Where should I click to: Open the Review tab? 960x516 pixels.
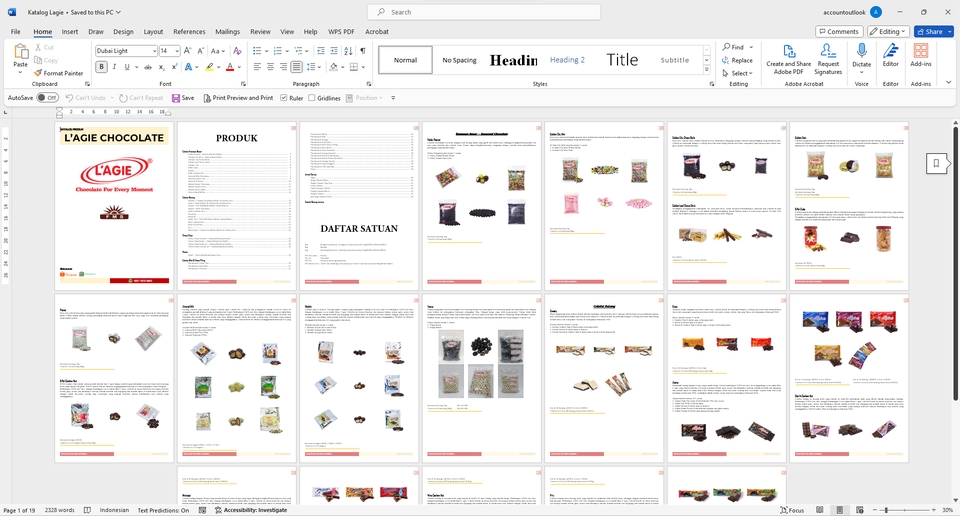tap(260, 31)
